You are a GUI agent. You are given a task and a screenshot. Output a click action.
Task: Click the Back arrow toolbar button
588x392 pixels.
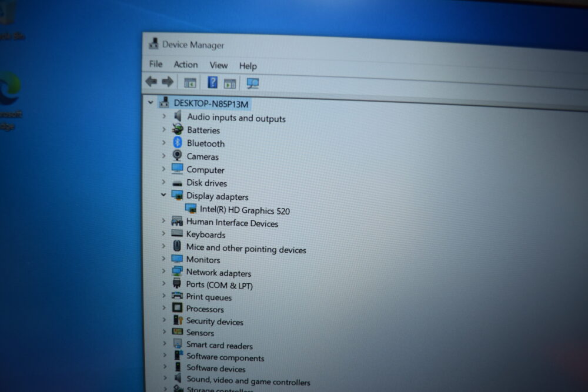[x=151, y=81]
